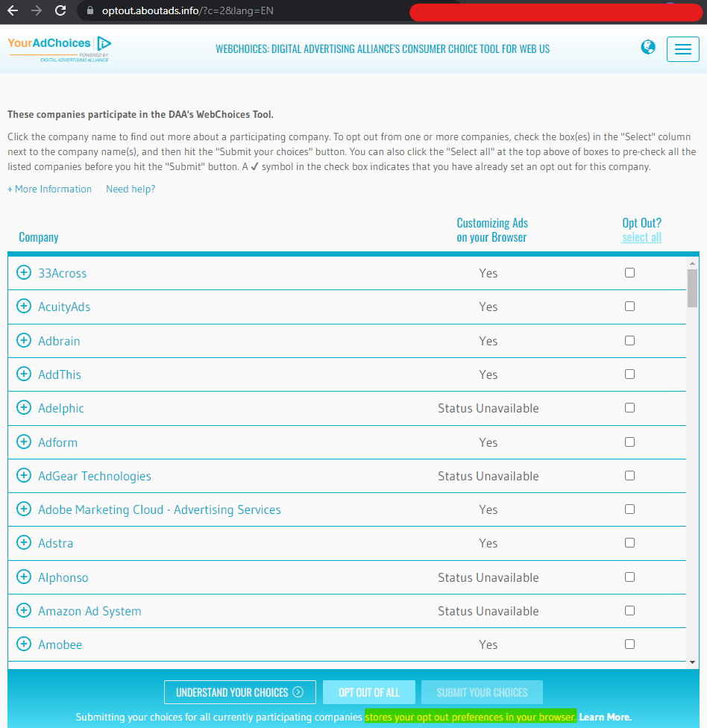The image size is (707, 728).
Task: Click the 'Company' column header
Action: click(39, 237)
